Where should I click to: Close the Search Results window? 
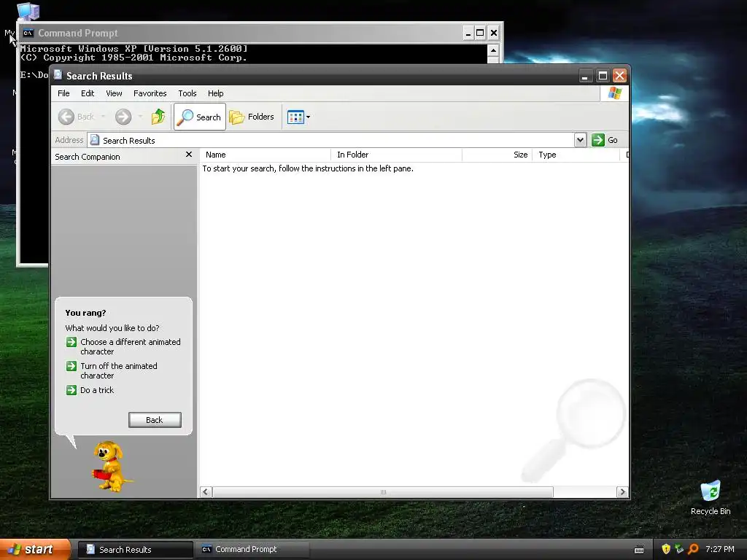[x=620, y=76]
